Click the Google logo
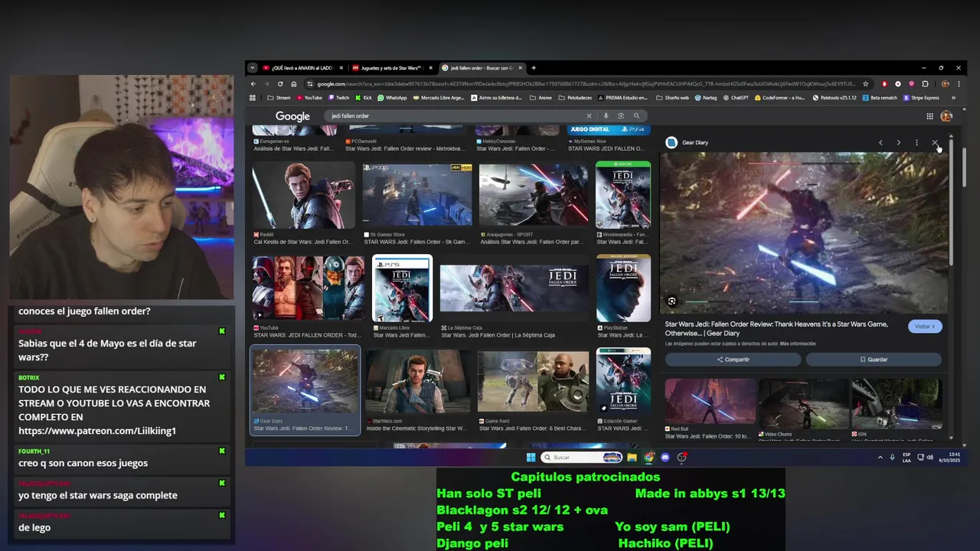 click(292, 116)
